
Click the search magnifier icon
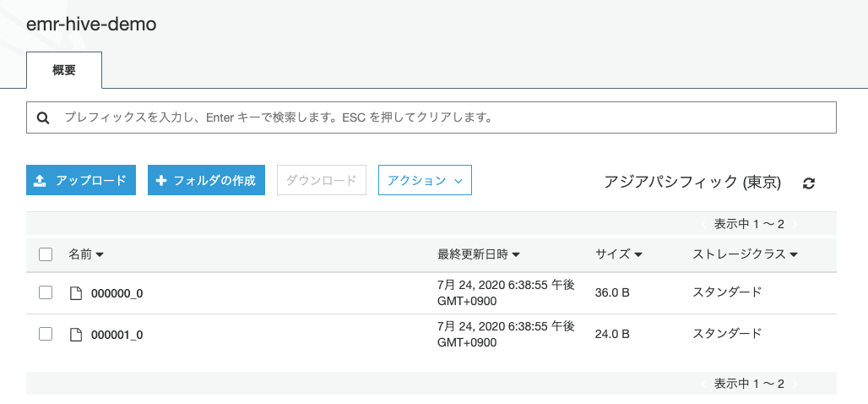pyautogui.click(x=42, y=117)
